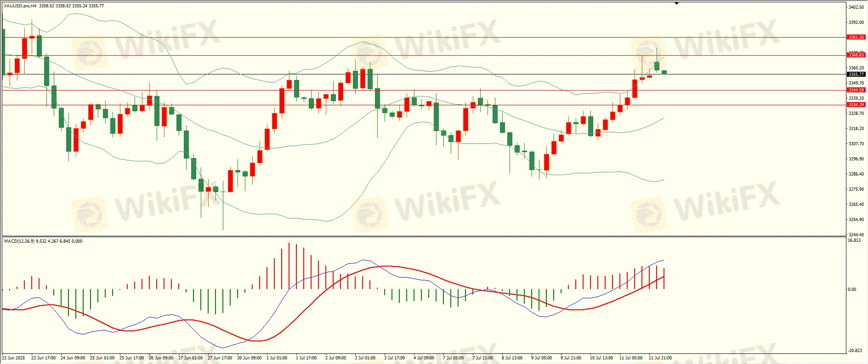The width and height of the screenshot is (868, 364).
Task: Click the 3 Jul 01:00 time label
Action: (365, 358)
